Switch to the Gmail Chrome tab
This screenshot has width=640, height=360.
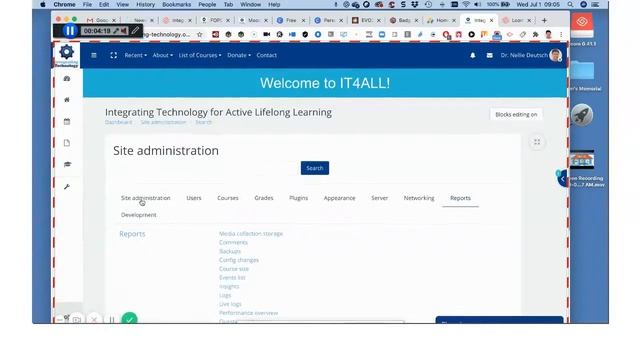click(101, 20)
